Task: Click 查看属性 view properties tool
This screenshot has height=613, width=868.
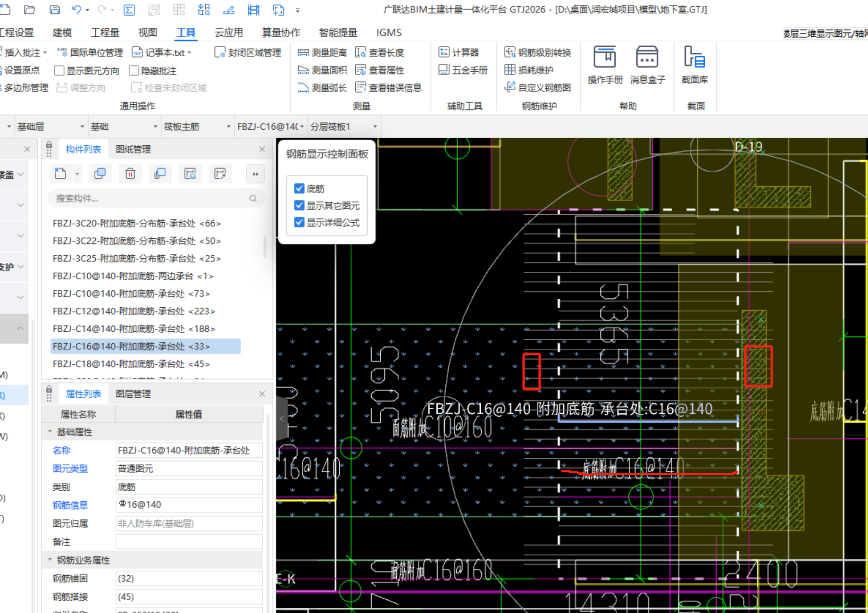Action: (380, 70)
